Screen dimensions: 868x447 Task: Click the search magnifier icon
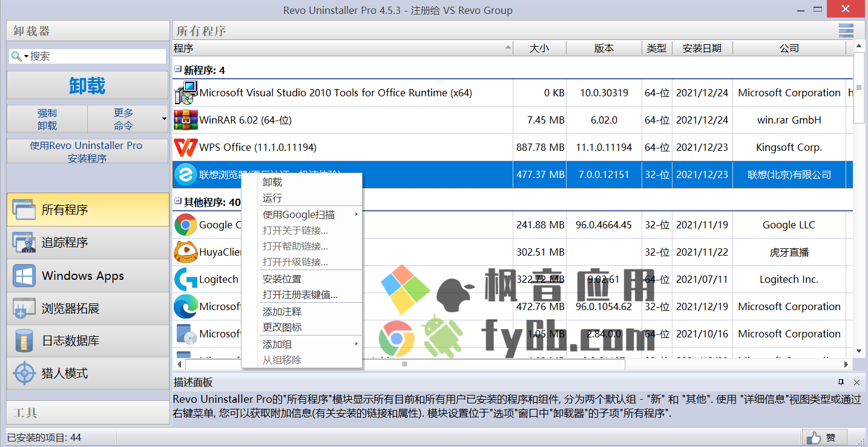coord(16,56)
